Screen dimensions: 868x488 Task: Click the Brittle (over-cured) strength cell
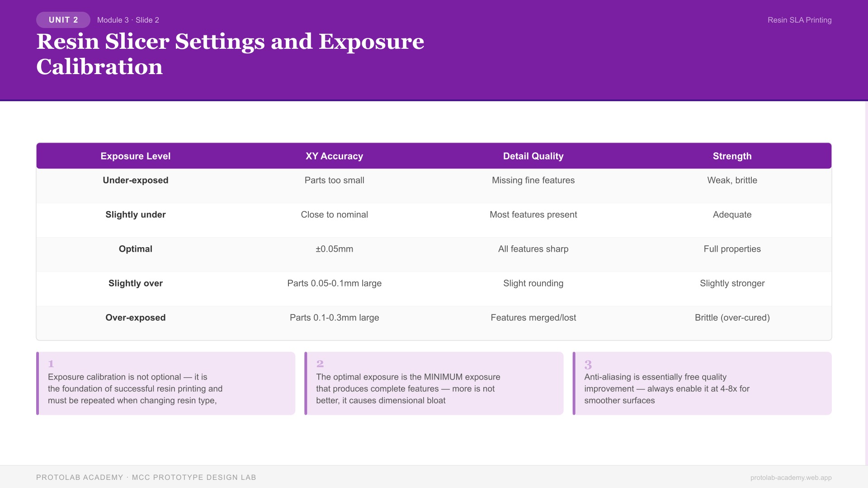732,318
